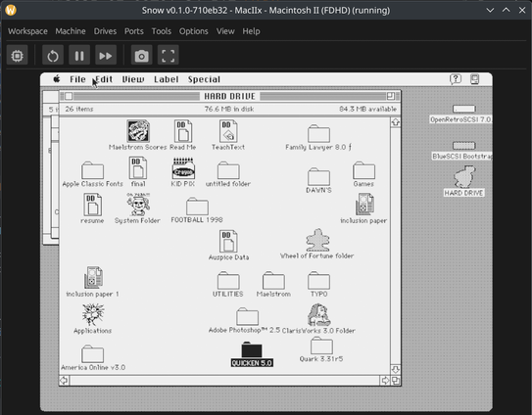Click the HARD DRIVE window close box
532x415 pixels.
coord(69,96)
